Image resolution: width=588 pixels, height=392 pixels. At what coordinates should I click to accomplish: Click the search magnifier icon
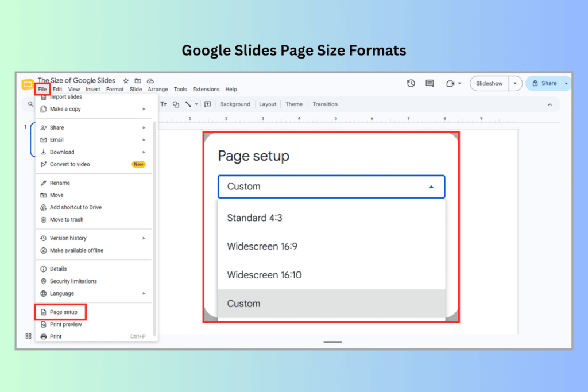point(31,104)
